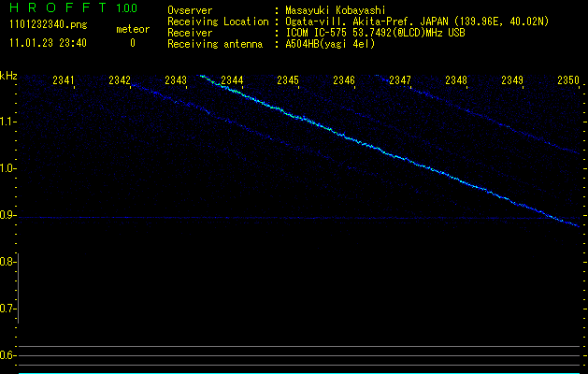Click the 1.1 kHz axis label
The height and width of the screenshot is (374, 588).
coord(7,122)
